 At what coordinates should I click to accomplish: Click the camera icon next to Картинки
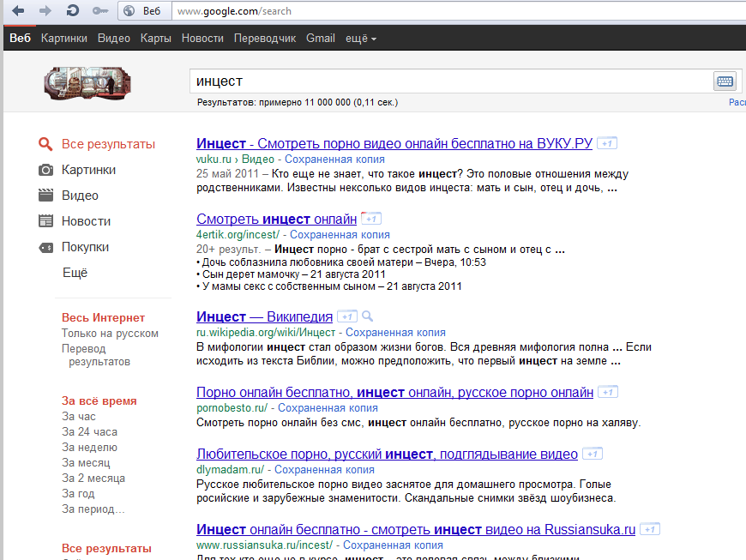click(x=45, y=170)
